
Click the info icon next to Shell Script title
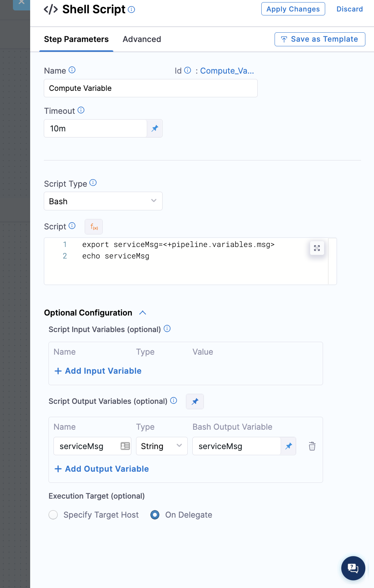[x=131, y=10]
